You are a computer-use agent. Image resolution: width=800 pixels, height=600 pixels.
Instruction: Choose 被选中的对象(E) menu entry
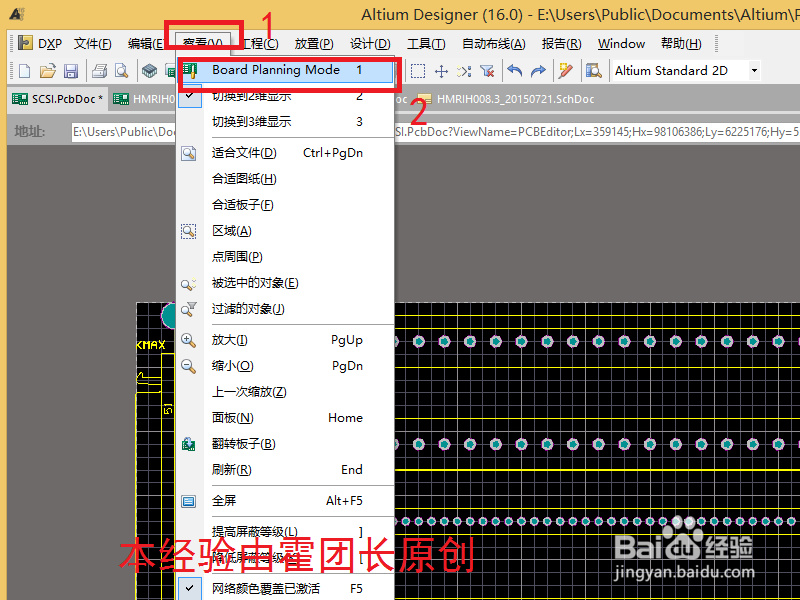[x=286, y=283]
